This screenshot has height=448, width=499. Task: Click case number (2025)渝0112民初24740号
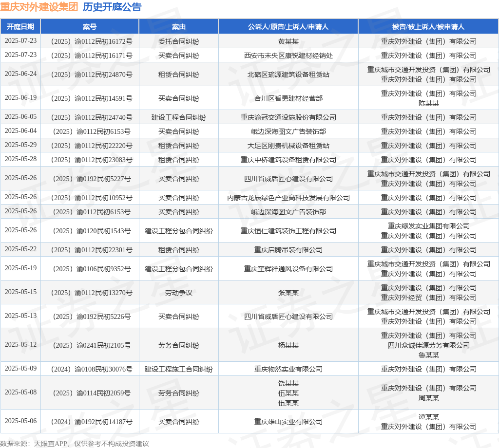pos(92,118)
